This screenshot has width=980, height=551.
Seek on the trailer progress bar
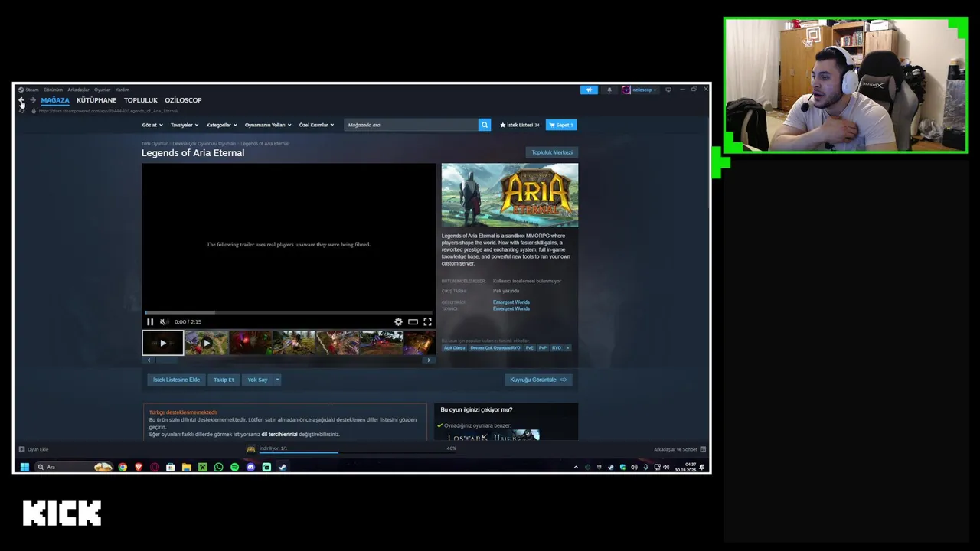289,312
